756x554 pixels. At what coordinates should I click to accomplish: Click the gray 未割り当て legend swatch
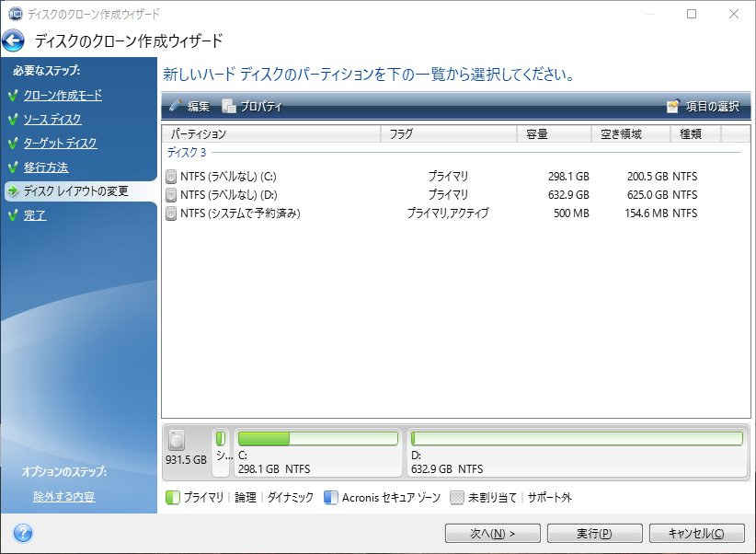(456, 498)
